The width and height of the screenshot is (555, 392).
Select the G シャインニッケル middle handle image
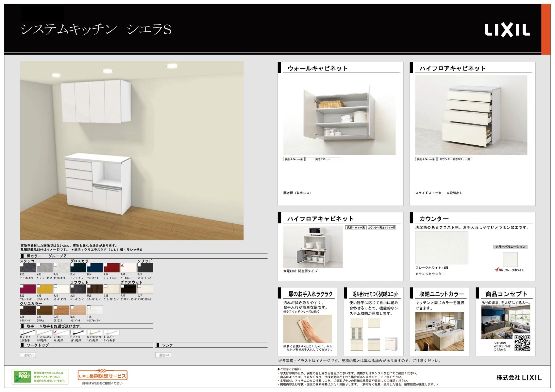[x=95, y=333]
